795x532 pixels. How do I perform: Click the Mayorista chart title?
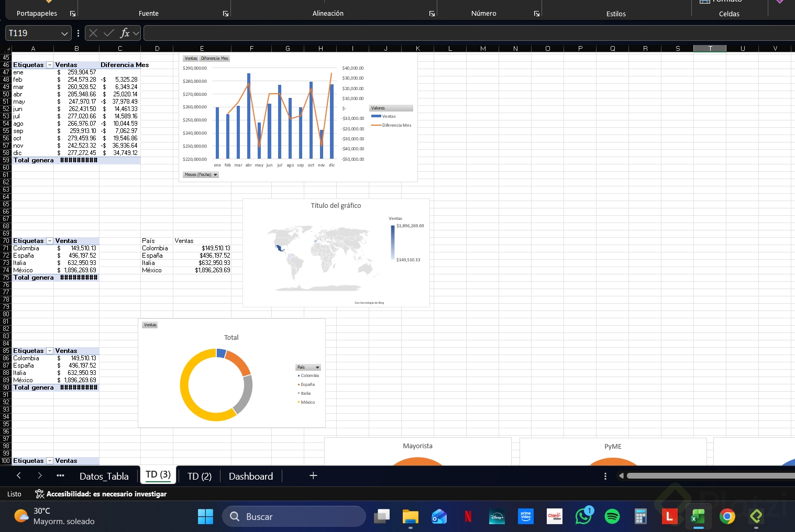click(417, 446)
